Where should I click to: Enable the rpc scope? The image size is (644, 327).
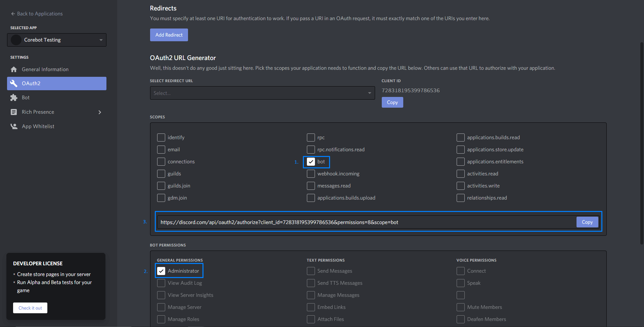pyautogui.click(x=311, y=138)
